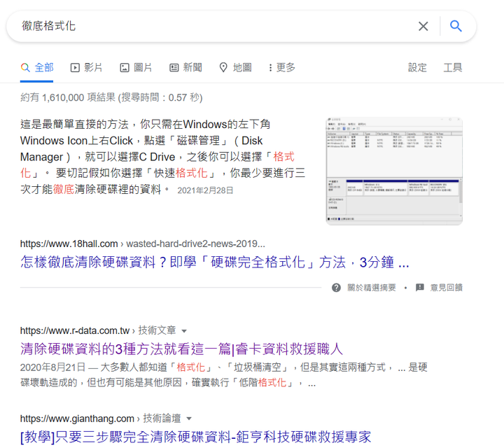Open the 18hall.com result URL
Screen dimensions: 504x448
pos(142,244)
